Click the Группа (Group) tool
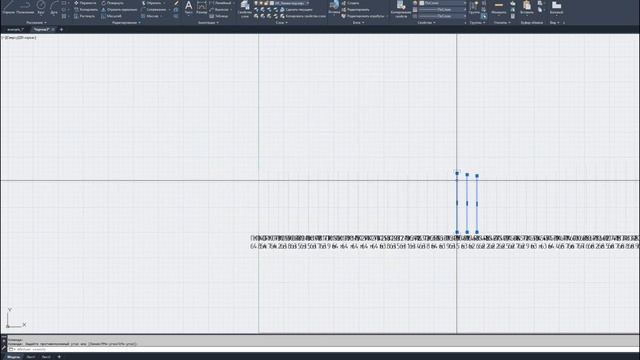The height and width of the screenshot is (360, 640). 473,7
